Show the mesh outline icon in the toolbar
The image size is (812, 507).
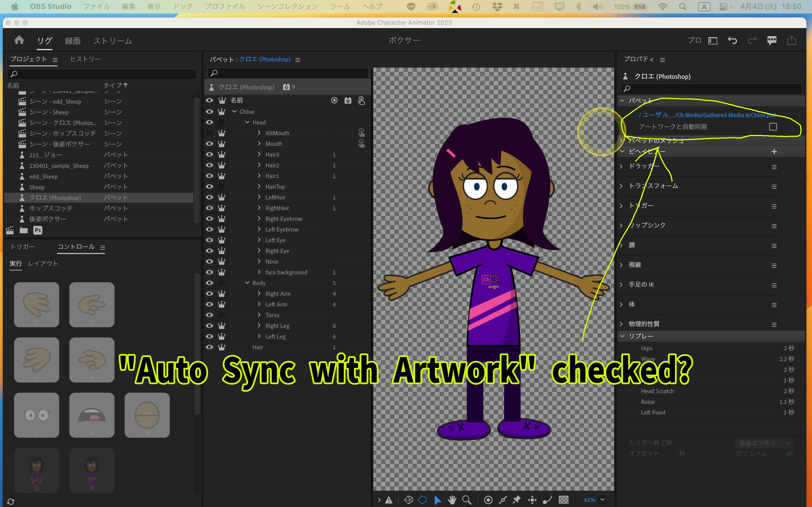(409, 500)
